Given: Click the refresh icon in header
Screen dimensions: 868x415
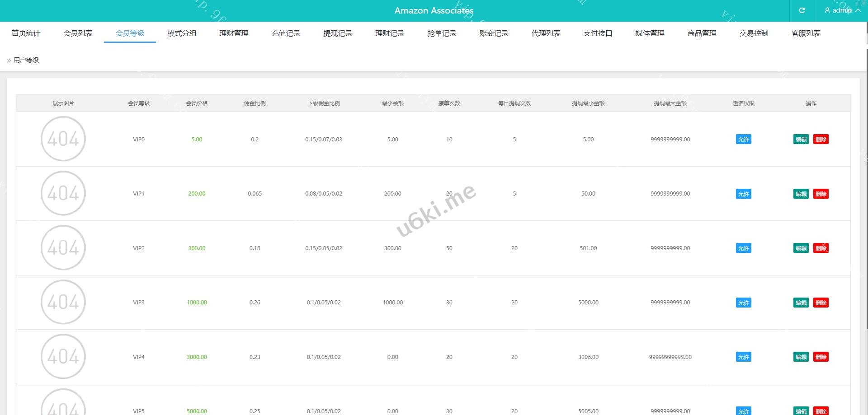Looking at the screenshot, I should (802, 10).
